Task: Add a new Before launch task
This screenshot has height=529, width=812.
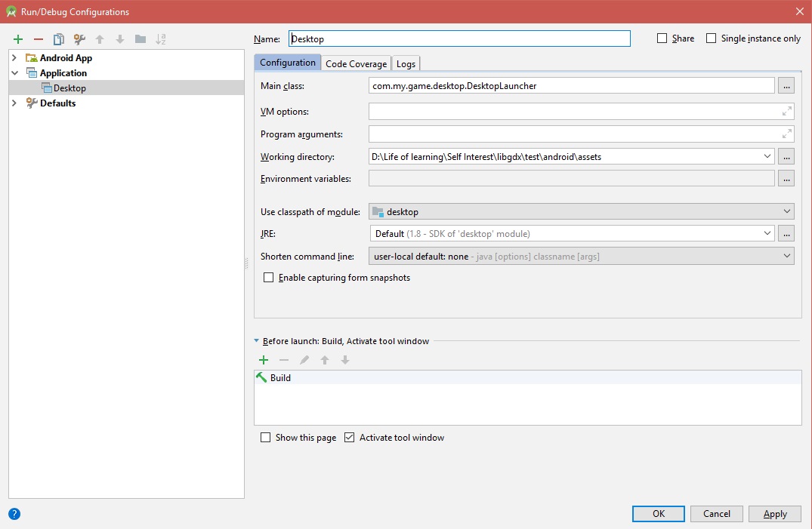Action: coord(264,360)
